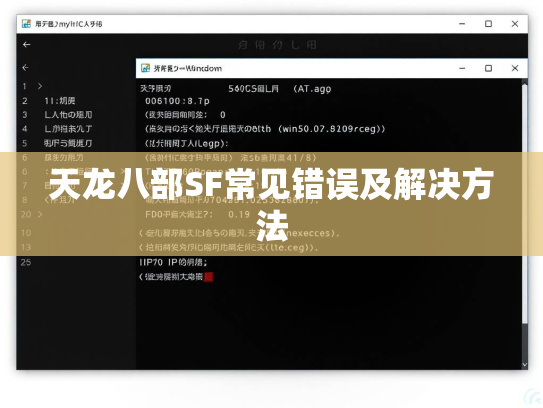The width and height of the screenshot is (543, 408).
Task: Click the inner Window dialog's title bar icon
Action: [x=145, y=68]
